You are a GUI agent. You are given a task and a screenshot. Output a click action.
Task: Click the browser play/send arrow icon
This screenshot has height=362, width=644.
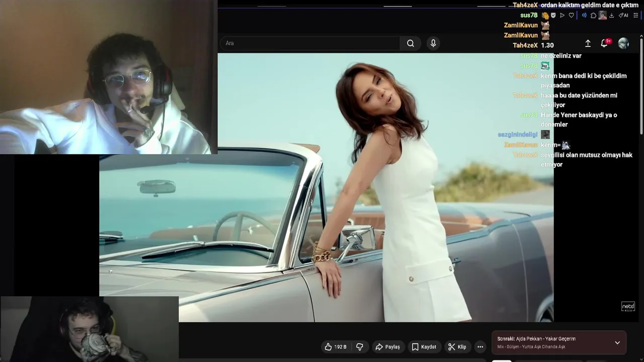(562, 16)
